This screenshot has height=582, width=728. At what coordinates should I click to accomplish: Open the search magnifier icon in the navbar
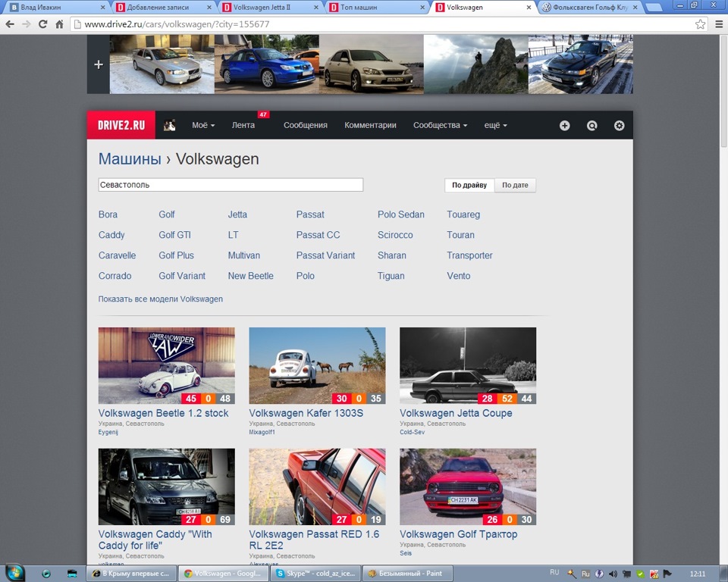point(592,125)
